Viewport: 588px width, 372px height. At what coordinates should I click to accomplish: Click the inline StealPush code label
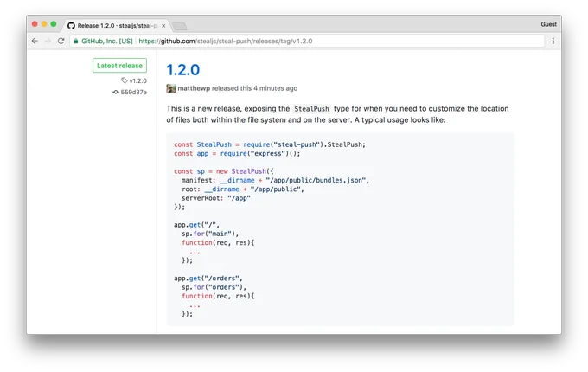[311, 109]
